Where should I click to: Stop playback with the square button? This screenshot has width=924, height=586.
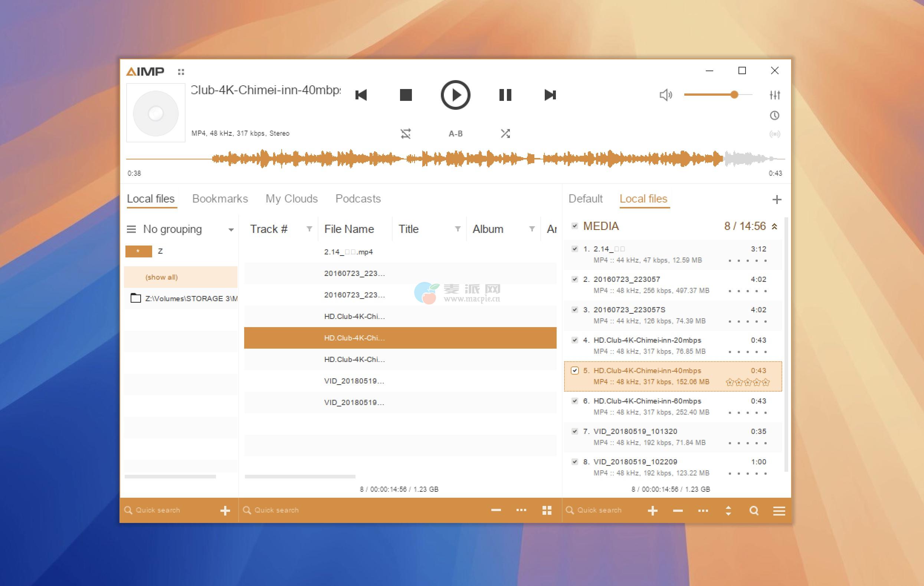tap(406, 95)
